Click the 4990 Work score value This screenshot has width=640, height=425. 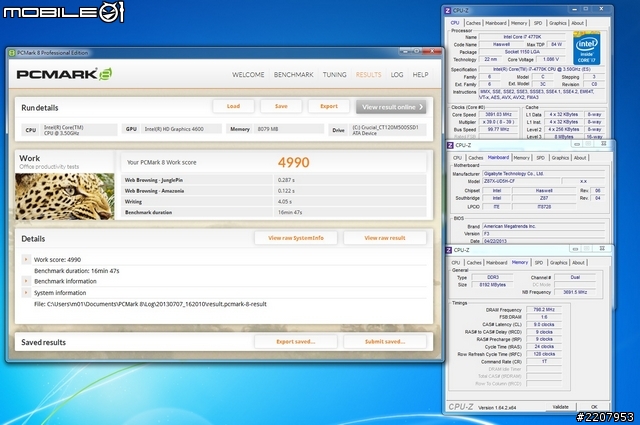coord(293,162)
